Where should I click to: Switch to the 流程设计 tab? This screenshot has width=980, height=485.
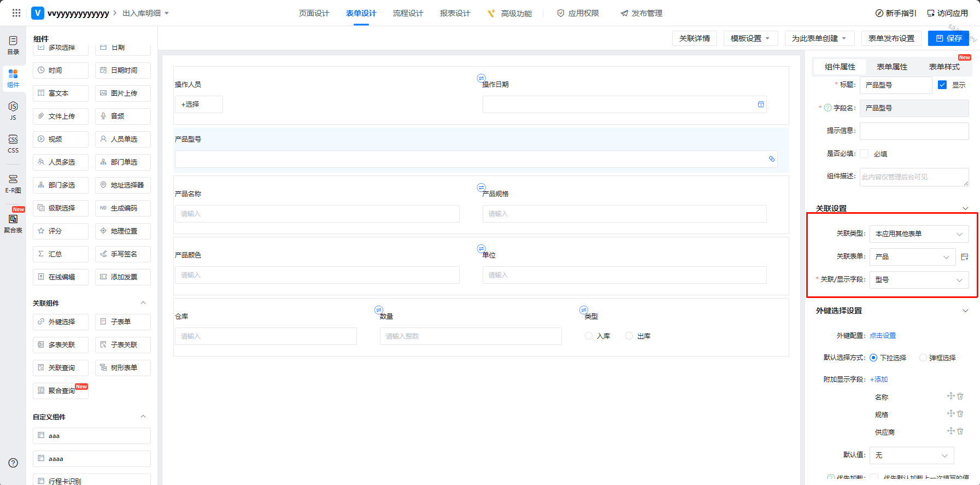tap(408, 13)
